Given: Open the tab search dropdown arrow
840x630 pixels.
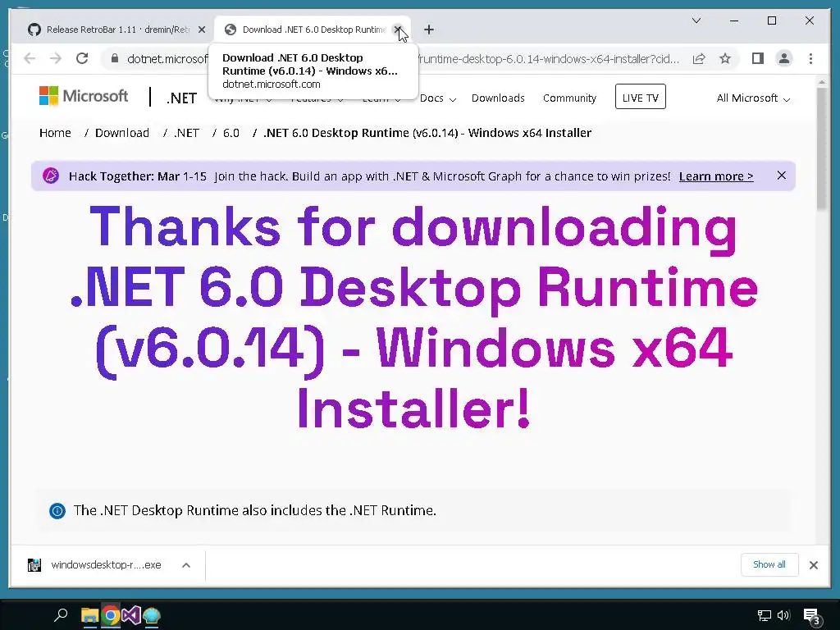Looking at the screenshot, I should click(x=696, y=21).
